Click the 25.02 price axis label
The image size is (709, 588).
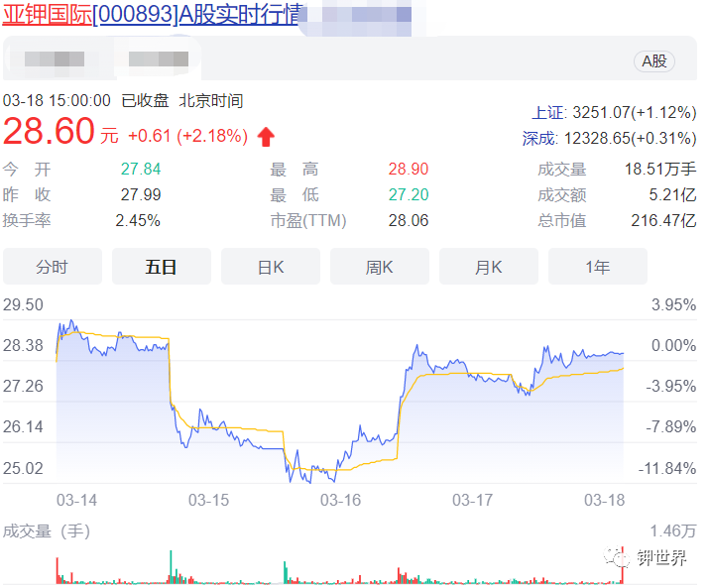click(x=23, y=468)
